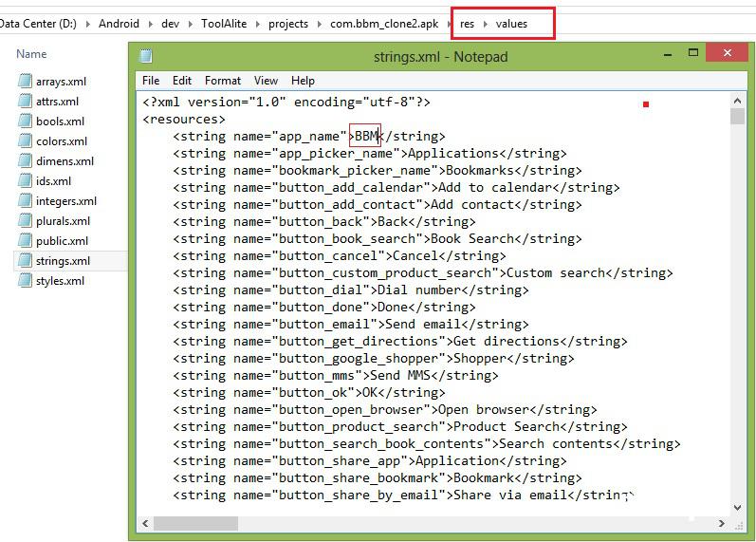This screenshot has height=542, width=756.
Task: Click Notepad vertical scrollbar down arrow
Action: point(737,507)
